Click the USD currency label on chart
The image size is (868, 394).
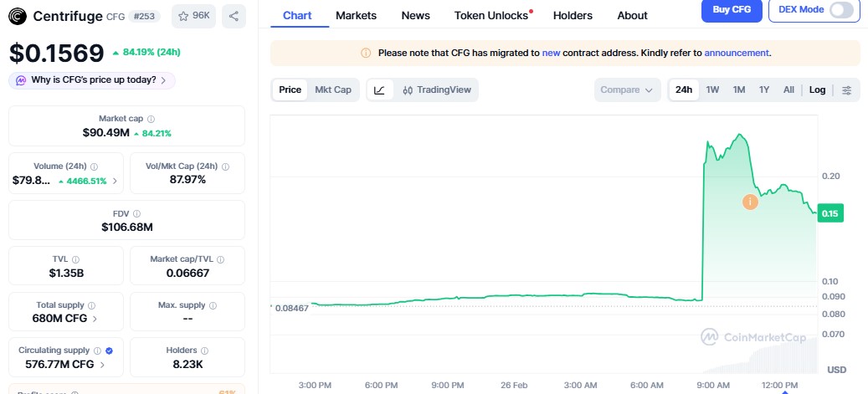pyautogui.click(x=836, y=369)
